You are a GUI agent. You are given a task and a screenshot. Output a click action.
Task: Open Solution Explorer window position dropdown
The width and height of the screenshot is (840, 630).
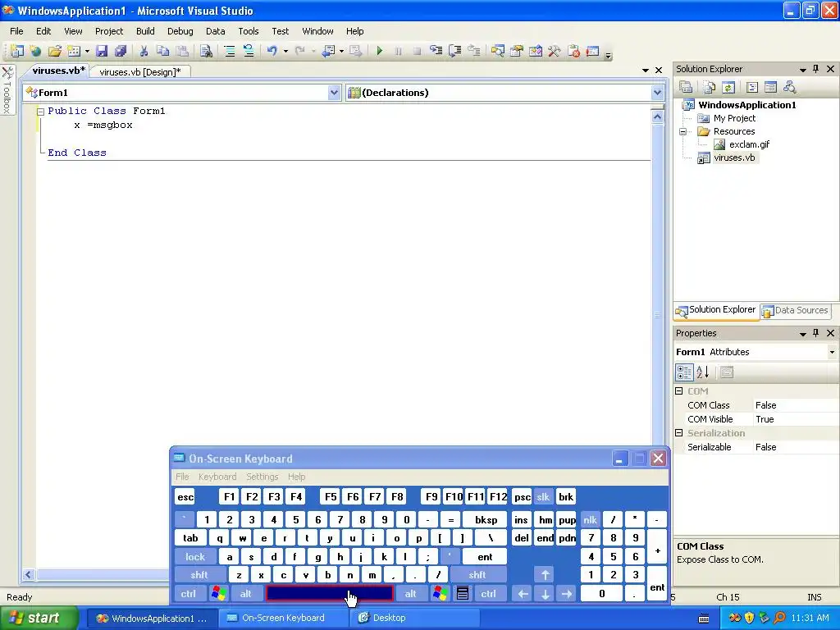click(x=802, y=69)
